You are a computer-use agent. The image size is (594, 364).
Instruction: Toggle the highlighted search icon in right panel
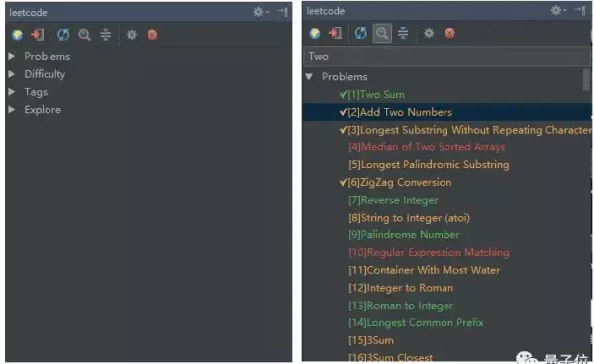click(x=382, y=34)
